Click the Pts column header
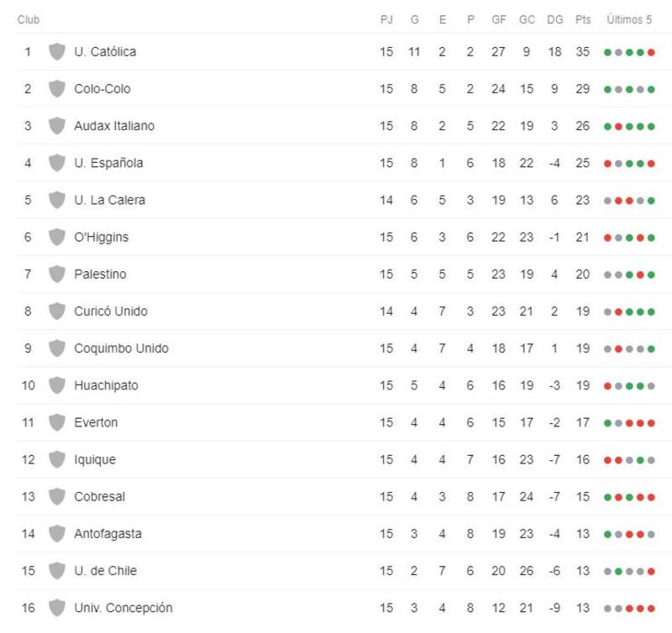 pyautogui.click(x=583, y=19)
